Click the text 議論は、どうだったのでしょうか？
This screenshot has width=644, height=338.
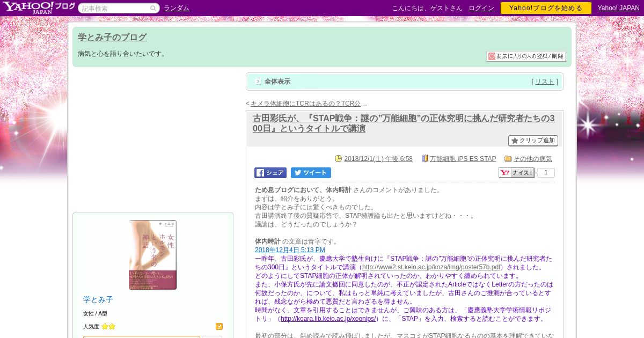306,224
